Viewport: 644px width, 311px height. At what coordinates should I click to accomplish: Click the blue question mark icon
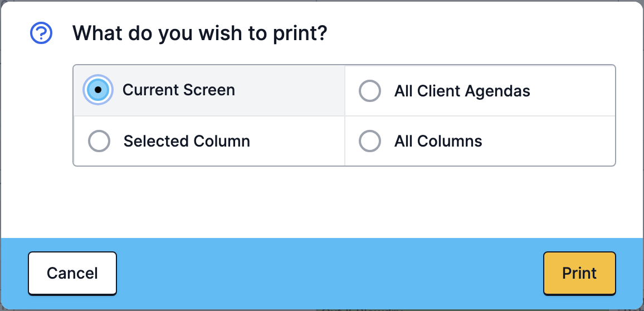[x=41, y=33]
